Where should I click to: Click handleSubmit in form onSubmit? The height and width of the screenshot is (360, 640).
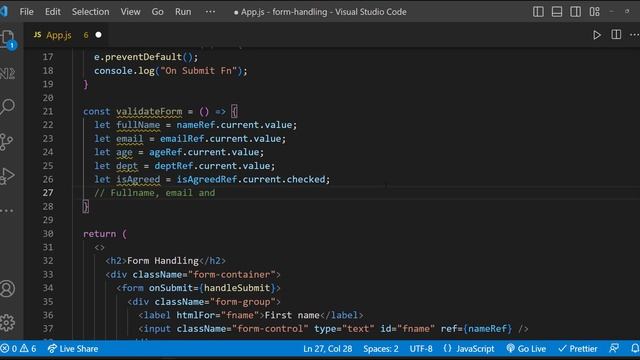pyautogui.click(x=237, y=288)
